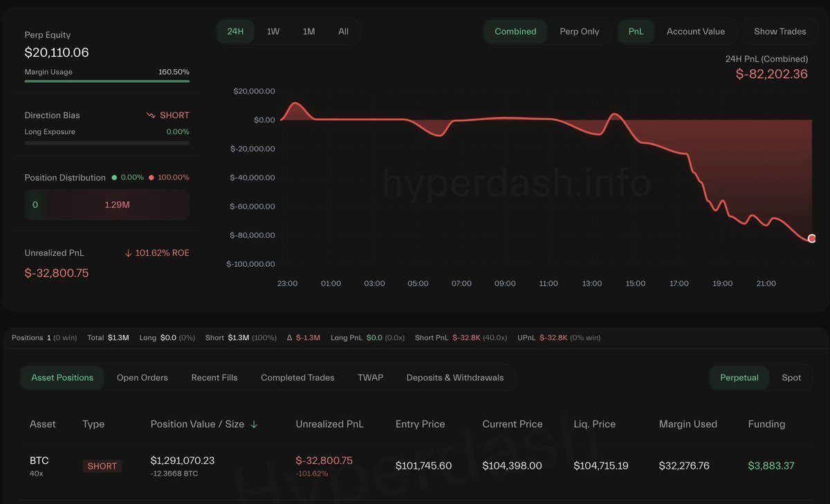Click the Liq. Price column header
Screen dimensions: 830x504
click(594, 424)
